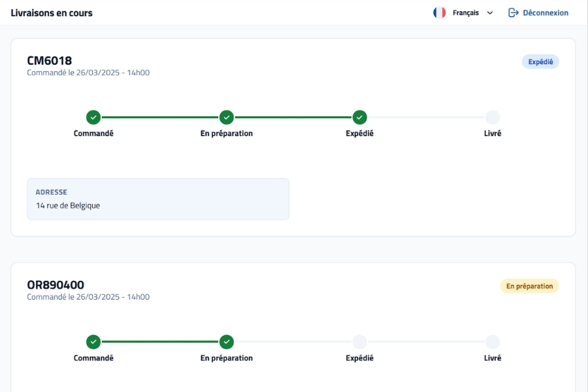This screenshot has width=588, height=392.
Task: Click OR890400 En préparation green checkmark
Action: [227, 342]
